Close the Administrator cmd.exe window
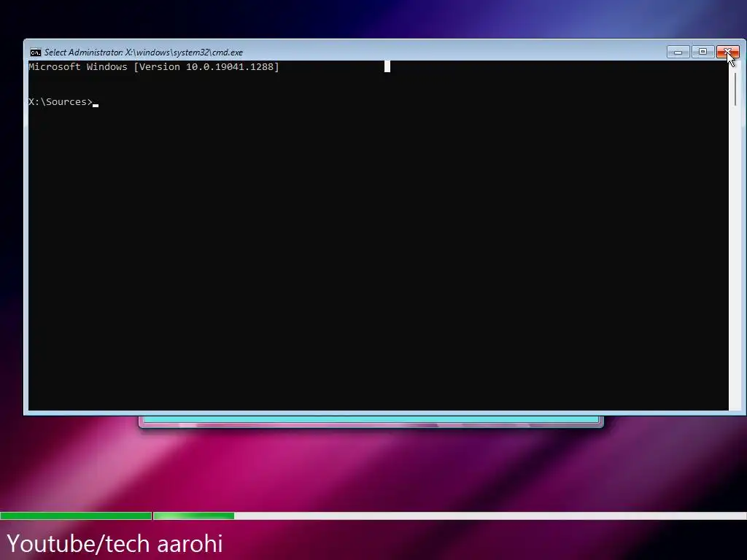 point(727,52)
